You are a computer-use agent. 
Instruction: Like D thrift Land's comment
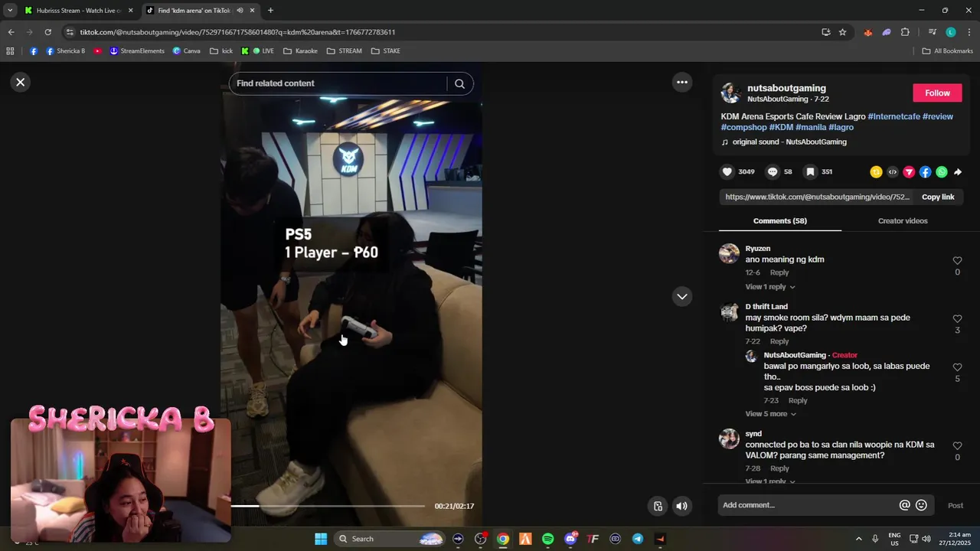tap(957, 319)
